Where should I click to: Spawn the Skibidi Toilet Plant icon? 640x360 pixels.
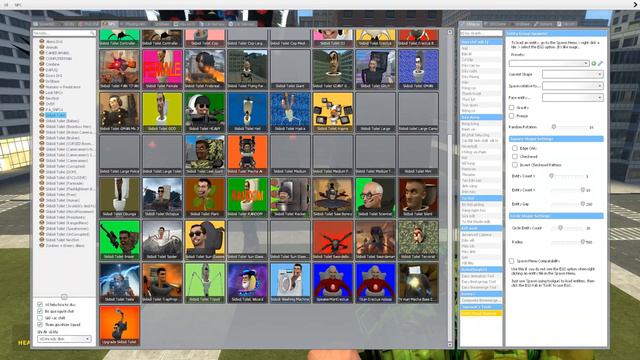pyautogui.click(x=204, y=198)
